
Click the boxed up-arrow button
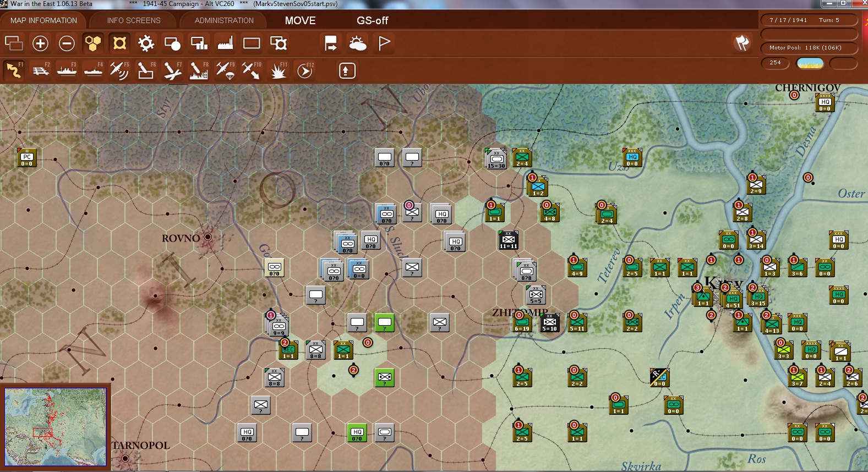coord(347,70)
